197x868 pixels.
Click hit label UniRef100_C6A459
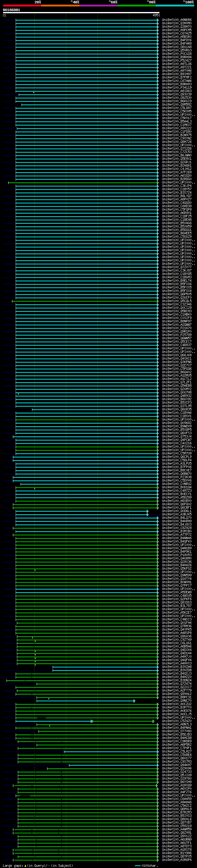177,799
